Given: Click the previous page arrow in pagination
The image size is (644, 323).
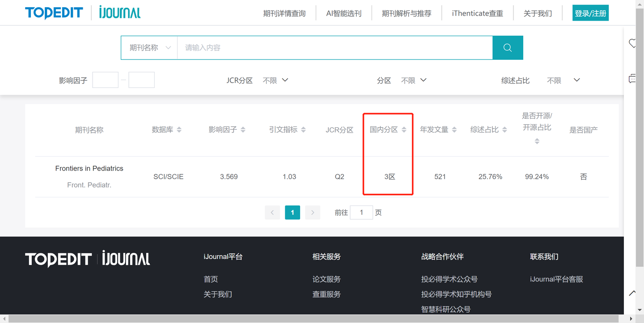Looking at the screenshot, I should pyautogui.click(x=272, y=212).
